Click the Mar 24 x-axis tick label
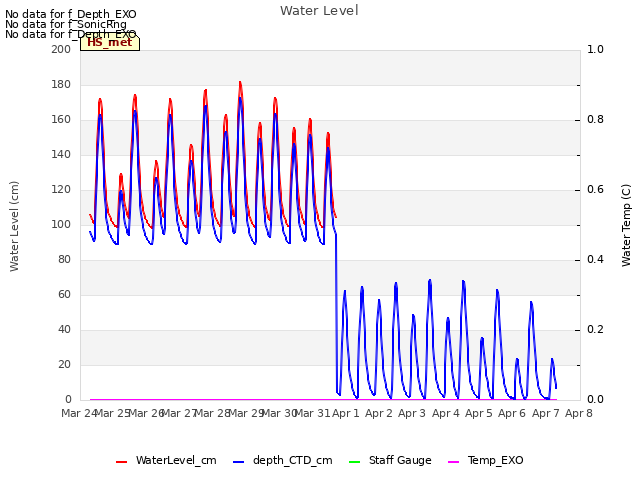 79,413
